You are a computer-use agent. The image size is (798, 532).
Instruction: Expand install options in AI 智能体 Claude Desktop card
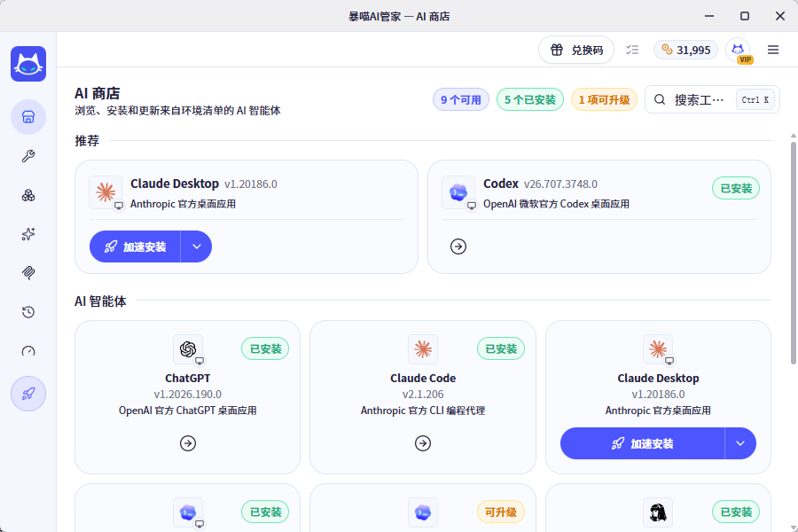click(x=740, y=443)
